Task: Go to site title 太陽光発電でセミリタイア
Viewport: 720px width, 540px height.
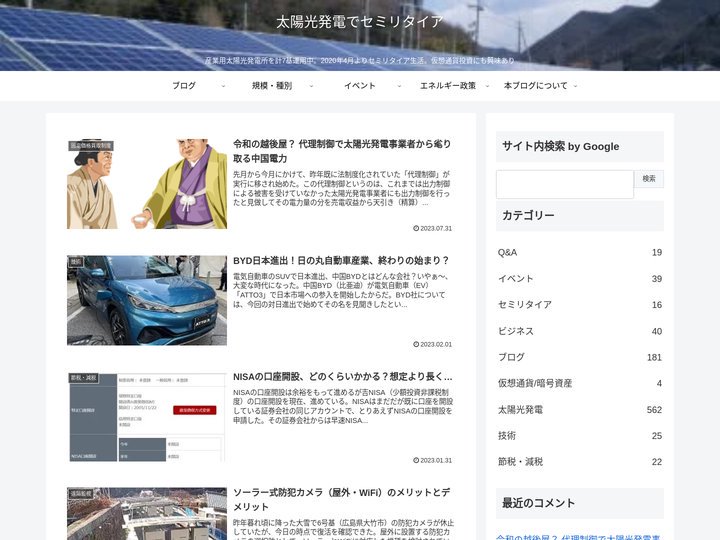Action: tap(360, 22)
